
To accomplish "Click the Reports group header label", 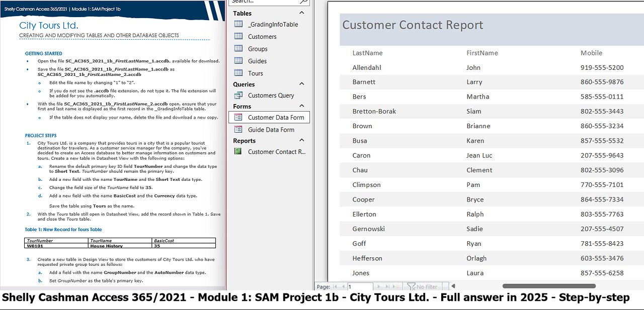I will [x=244, y=141].
